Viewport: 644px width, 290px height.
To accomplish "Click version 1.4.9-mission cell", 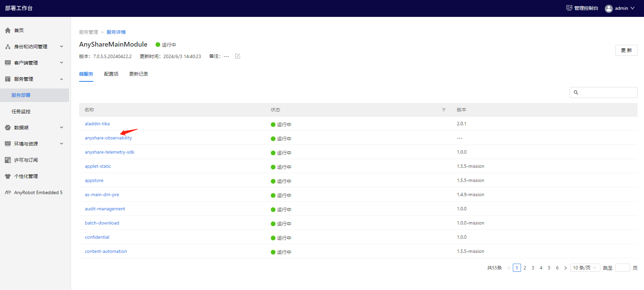I will pos(471,194).
